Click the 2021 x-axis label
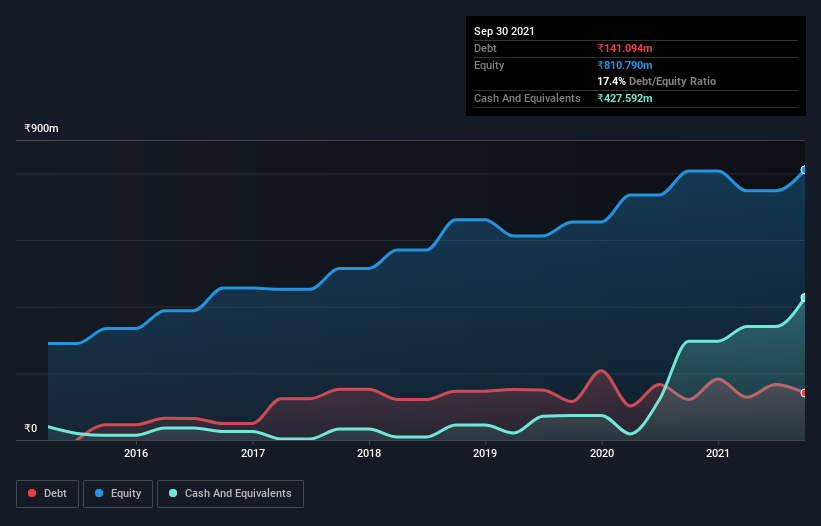 [718, 453]
